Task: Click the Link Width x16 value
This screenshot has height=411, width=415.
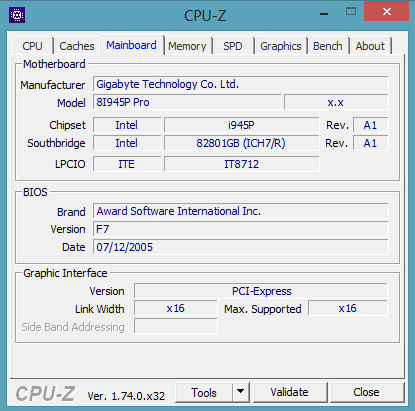Action: (x=176, y=308)
